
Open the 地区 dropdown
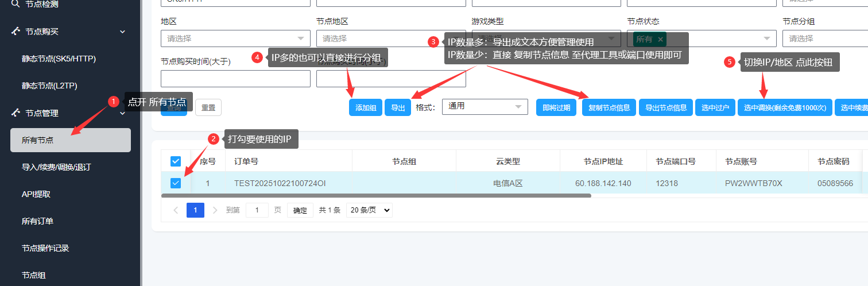235,38
